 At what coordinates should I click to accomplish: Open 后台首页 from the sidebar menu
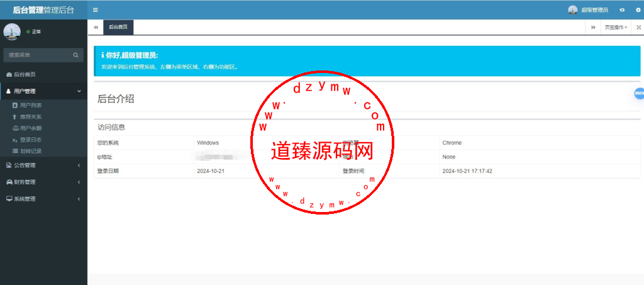point(43,74)
